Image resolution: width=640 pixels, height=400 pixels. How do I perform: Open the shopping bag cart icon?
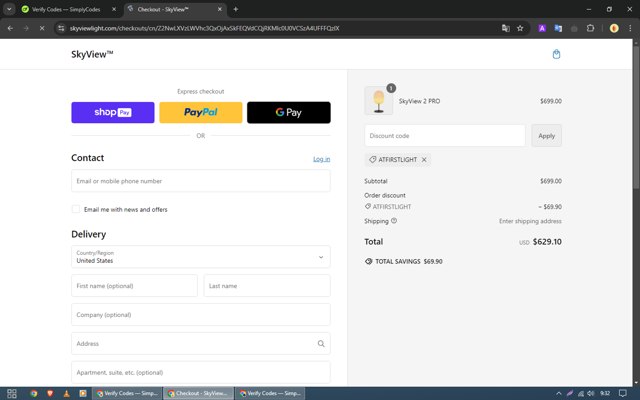[x=556, y=54]
